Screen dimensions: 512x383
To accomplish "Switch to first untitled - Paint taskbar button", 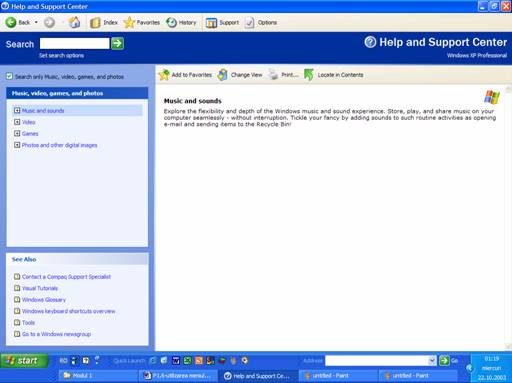I will coord(338,376).
